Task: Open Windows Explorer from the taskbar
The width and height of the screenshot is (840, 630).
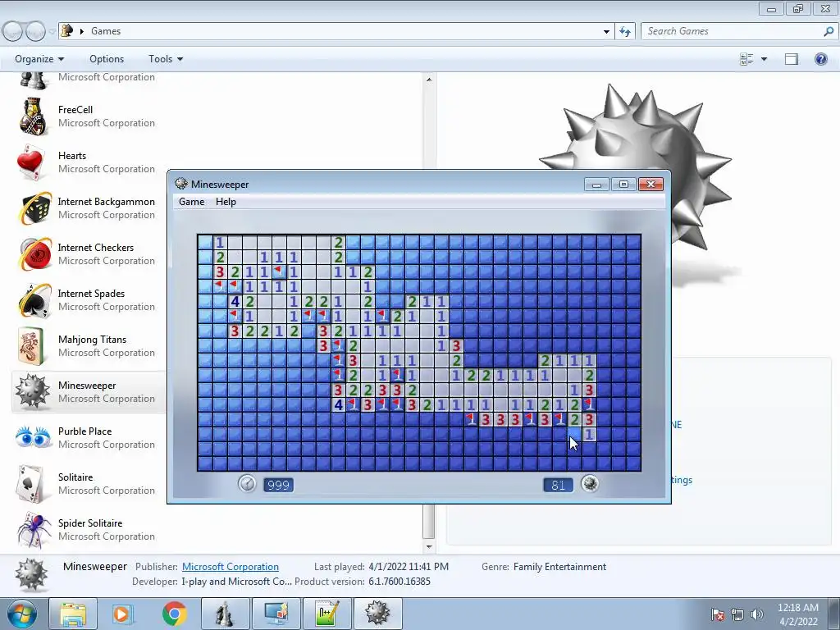Action: pyautogui.click(x=73, y=614)
